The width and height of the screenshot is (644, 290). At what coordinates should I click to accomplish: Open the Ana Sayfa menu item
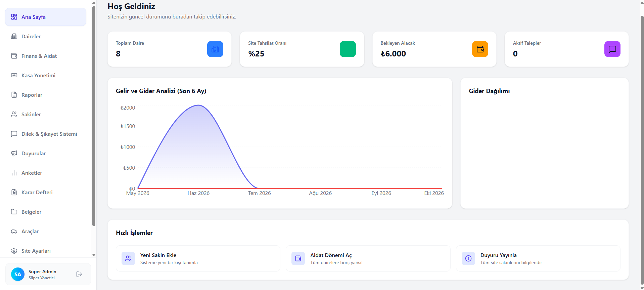[46, 17]
